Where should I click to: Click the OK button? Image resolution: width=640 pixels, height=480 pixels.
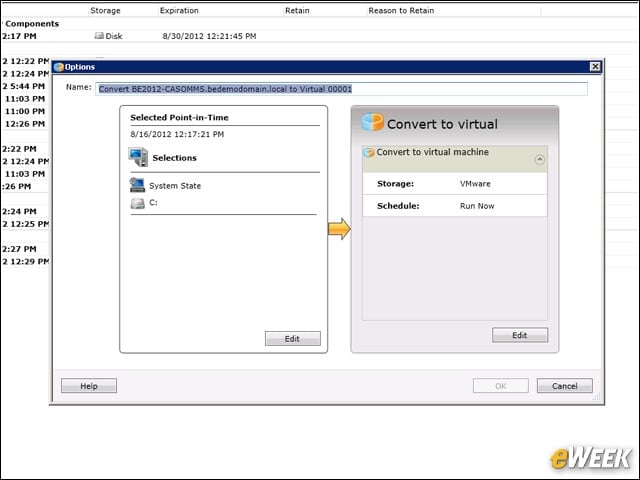tap(500, 386)
